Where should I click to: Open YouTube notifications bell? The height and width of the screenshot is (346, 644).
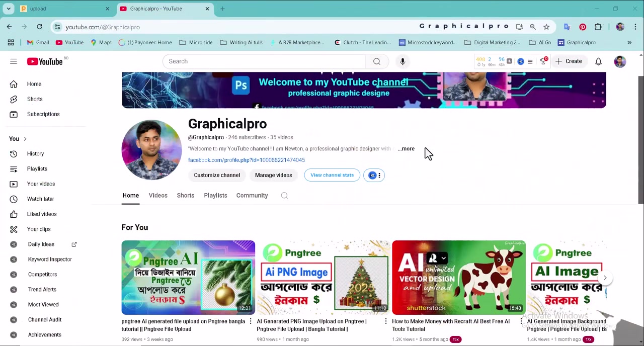pyautogui.click(x=598, y=61)
